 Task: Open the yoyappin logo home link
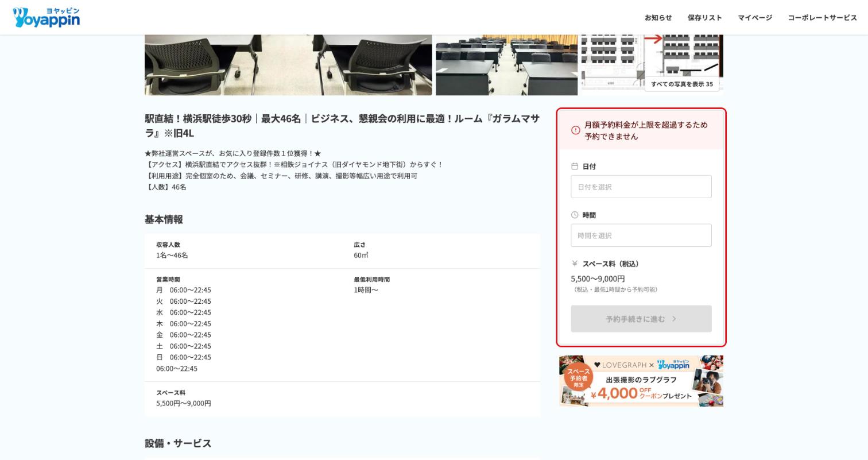[46, 17]
